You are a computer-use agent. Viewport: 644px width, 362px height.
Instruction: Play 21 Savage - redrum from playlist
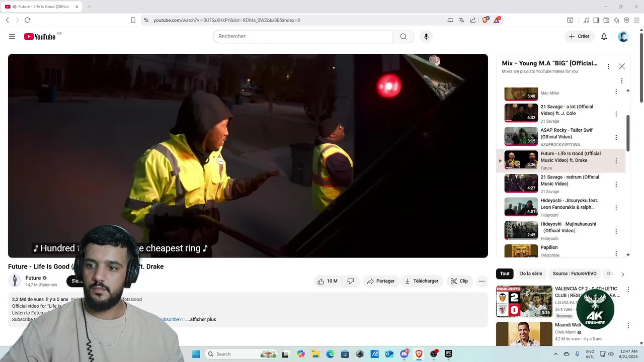521,184
